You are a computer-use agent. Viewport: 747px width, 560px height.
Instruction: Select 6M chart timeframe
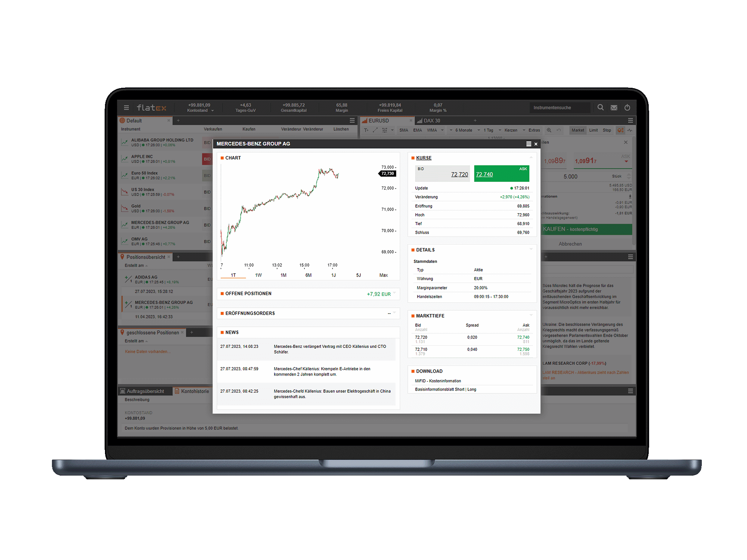pos(309,275)
